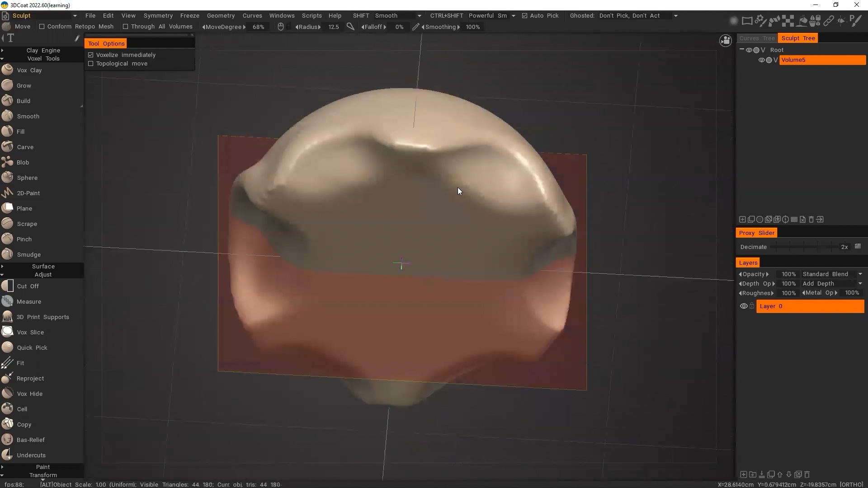Activate the Cut Off tool
Screen dimensions: 868x488
click(x=28, y=286)
